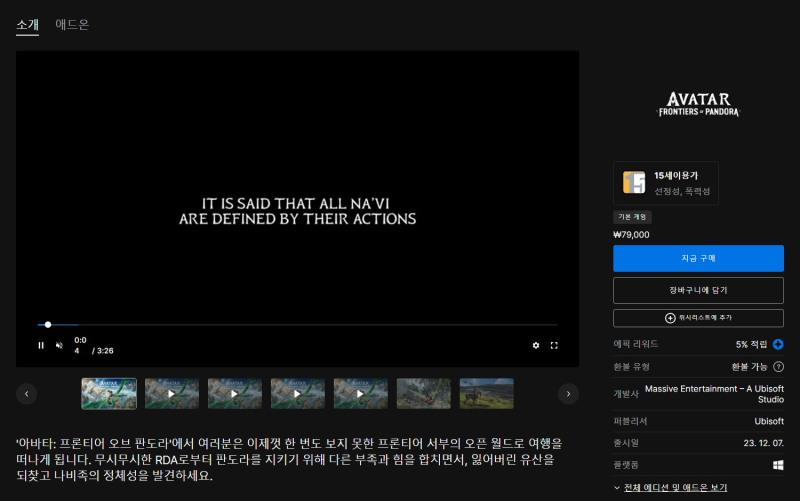The width and height of the screenshot is (800, 501).
Task: Switch to the 애드온 tab
Action: coord(72,24)
